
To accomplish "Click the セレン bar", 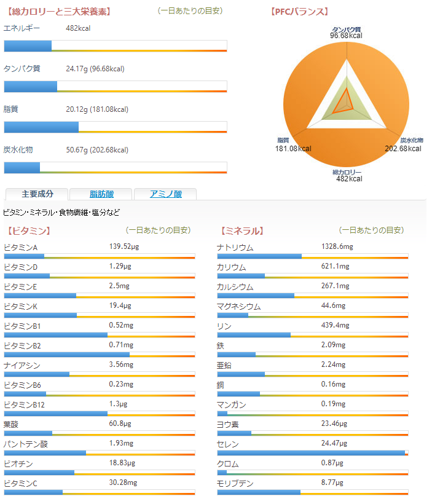I will coord(312,453).
